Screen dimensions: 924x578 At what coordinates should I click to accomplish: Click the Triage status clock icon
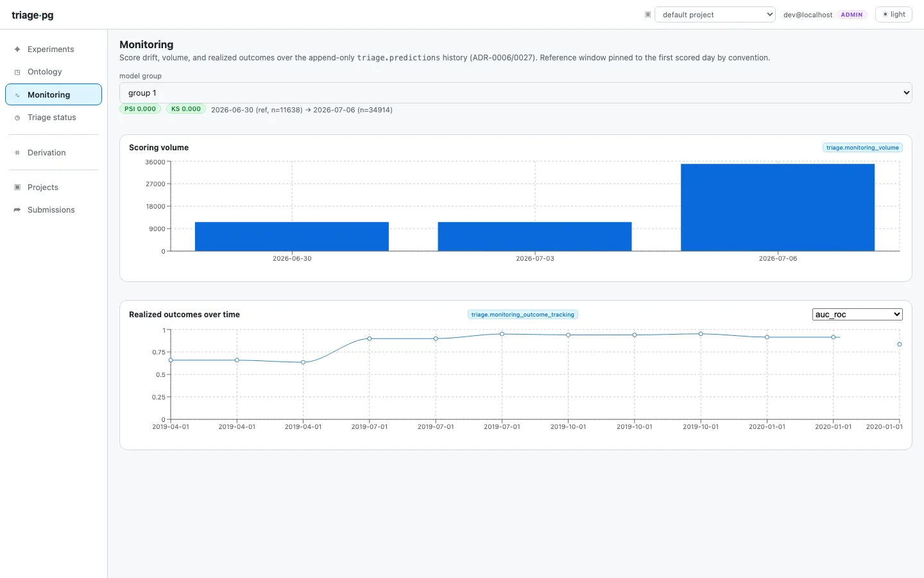[x=17, y=118]
